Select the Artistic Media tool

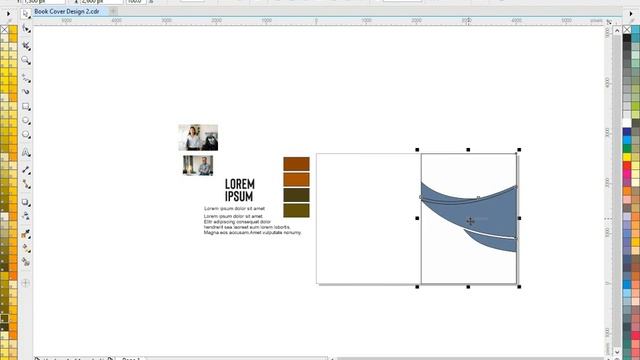point(26,91)
